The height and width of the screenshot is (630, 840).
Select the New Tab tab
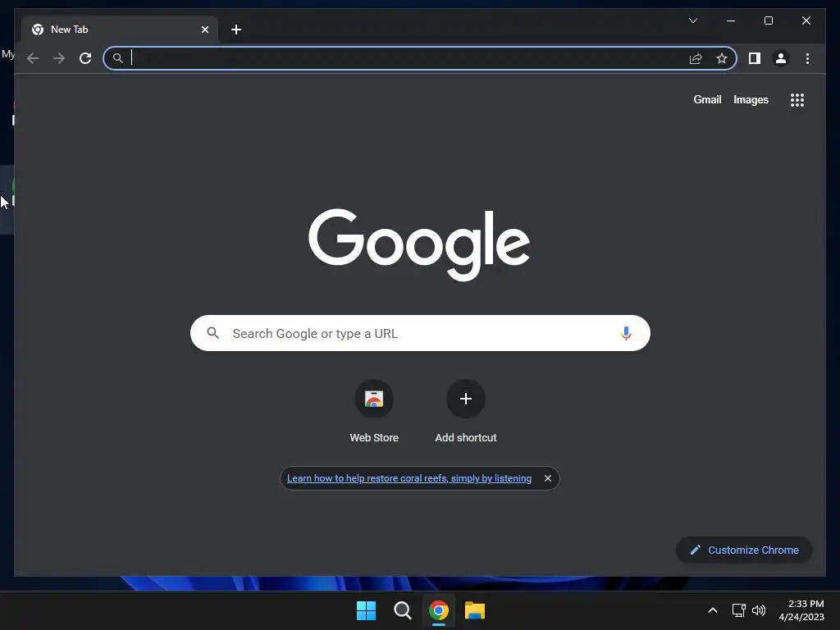(120, 30)
